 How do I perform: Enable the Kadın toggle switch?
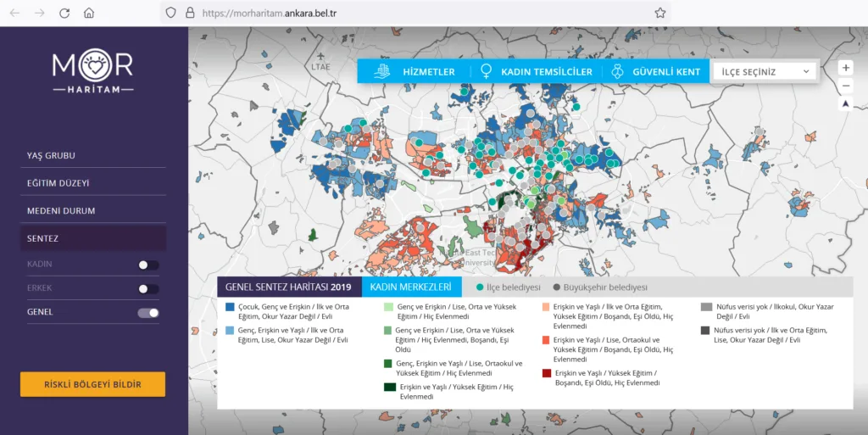point(148,265)
